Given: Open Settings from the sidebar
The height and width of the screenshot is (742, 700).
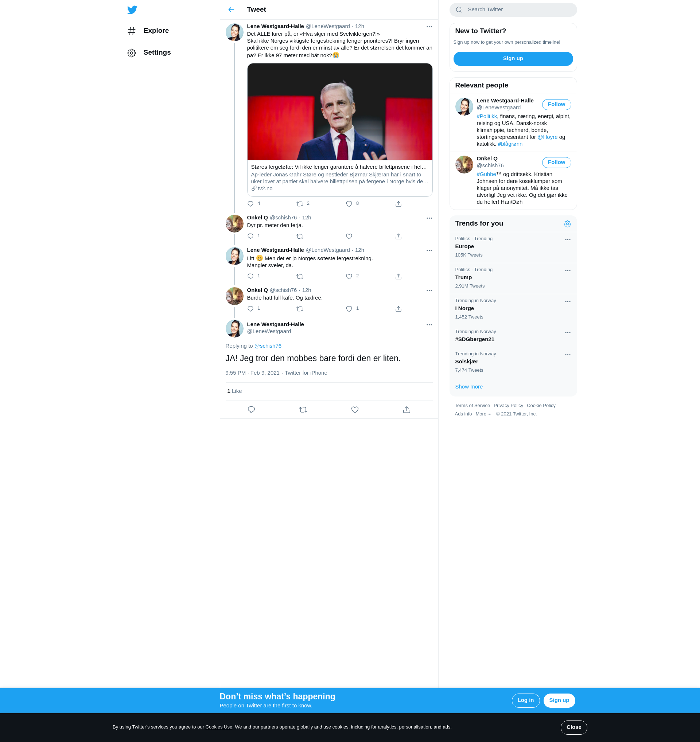Looking at the screenshot, I should [149, 52].
